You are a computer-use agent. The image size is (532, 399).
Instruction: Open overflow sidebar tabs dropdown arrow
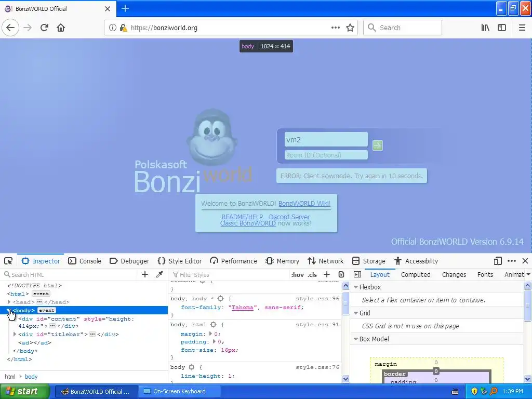[x=528, y=274]
